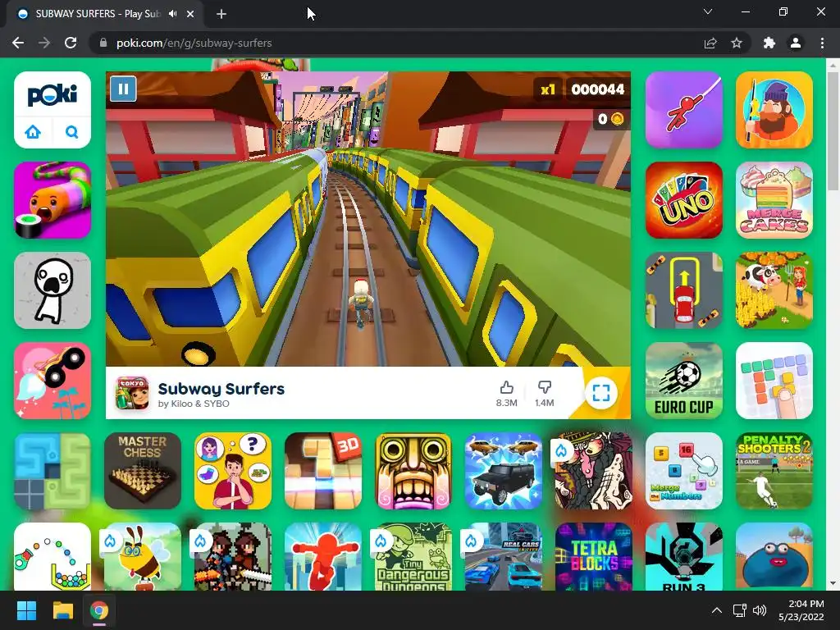840x630 pixels.
Task: Share this page from the address bar
Action: pyautogui.click(x=710, y=43)
